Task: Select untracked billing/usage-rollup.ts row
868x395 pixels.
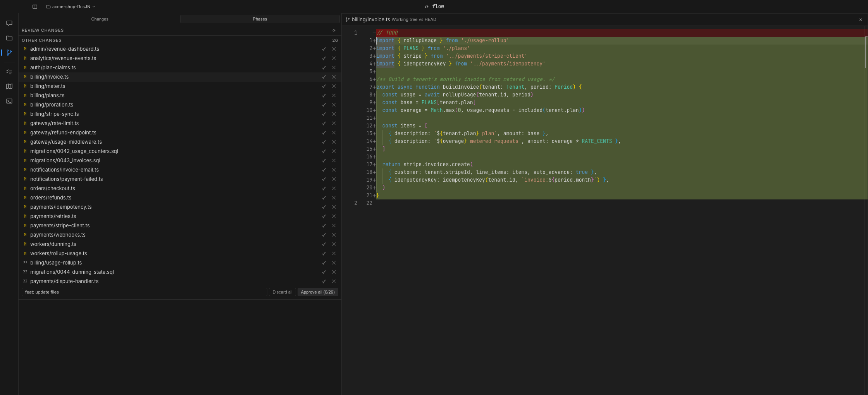Action: [180, 263]
